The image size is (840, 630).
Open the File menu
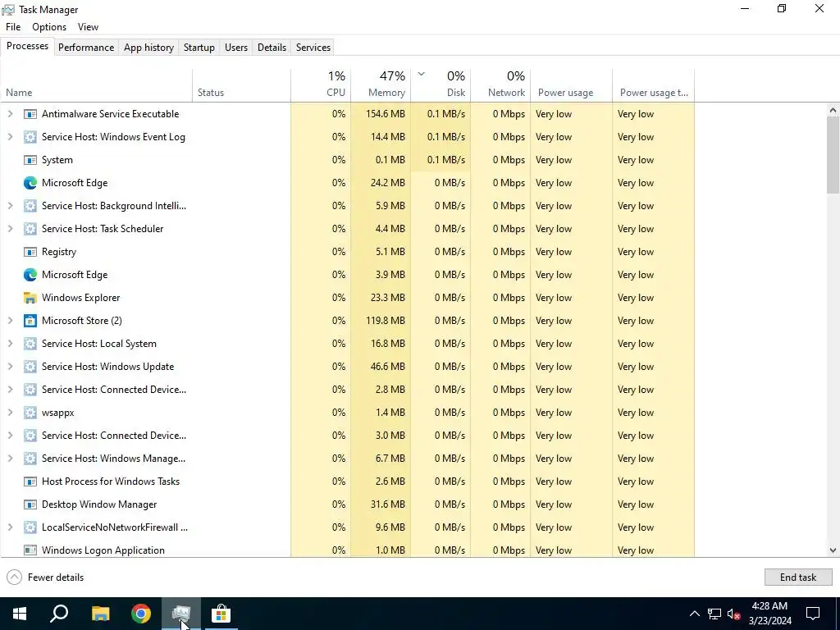click(x=13, y=27)
